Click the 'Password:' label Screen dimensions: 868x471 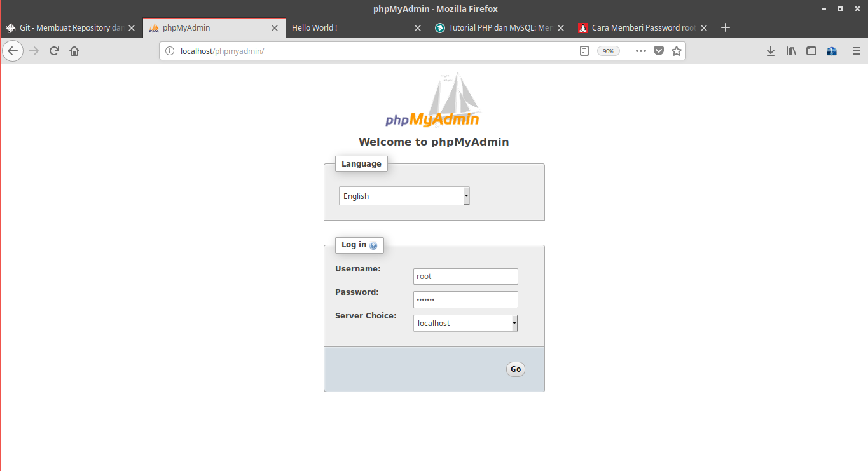coord(357,292)
